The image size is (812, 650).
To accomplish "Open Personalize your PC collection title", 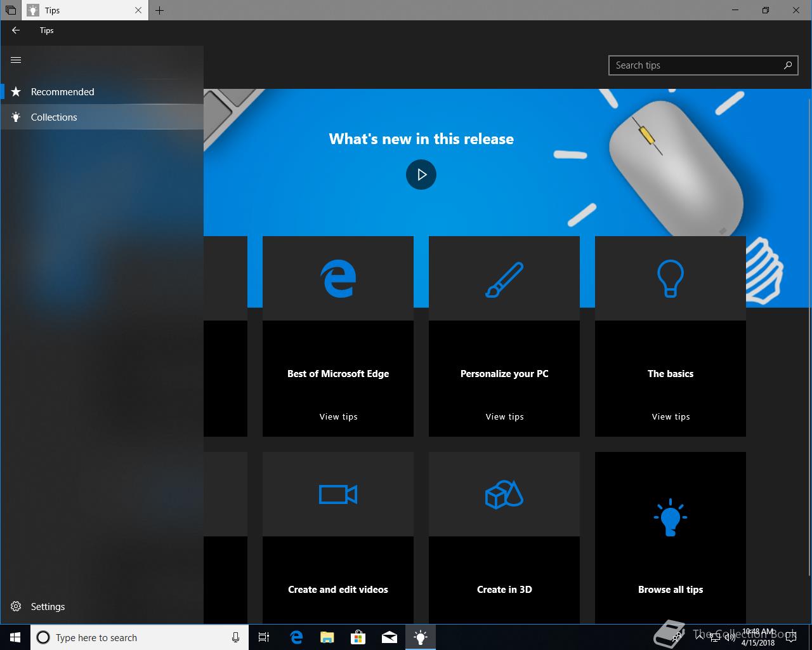I will (504, 373).
